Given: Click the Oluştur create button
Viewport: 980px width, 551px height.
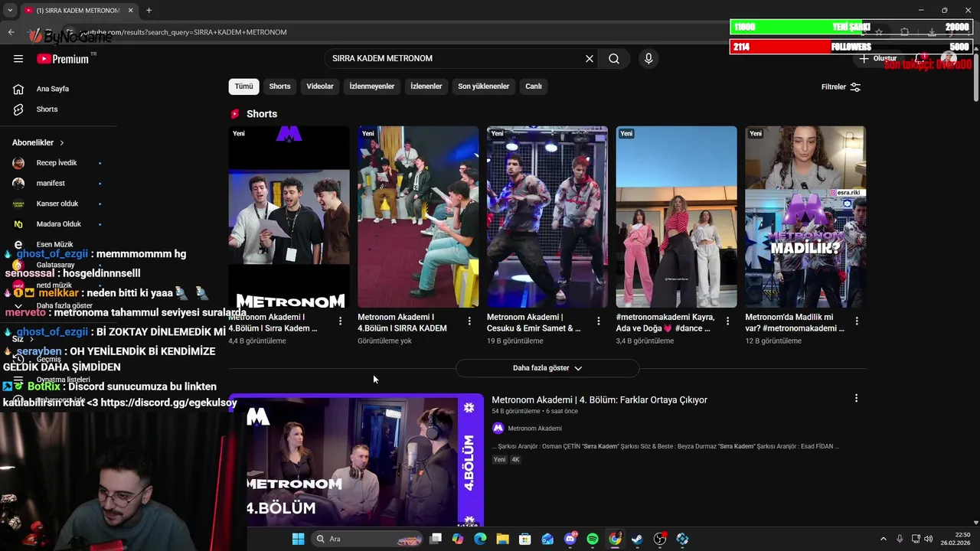Looking at the screenshot, I should 877,58.
